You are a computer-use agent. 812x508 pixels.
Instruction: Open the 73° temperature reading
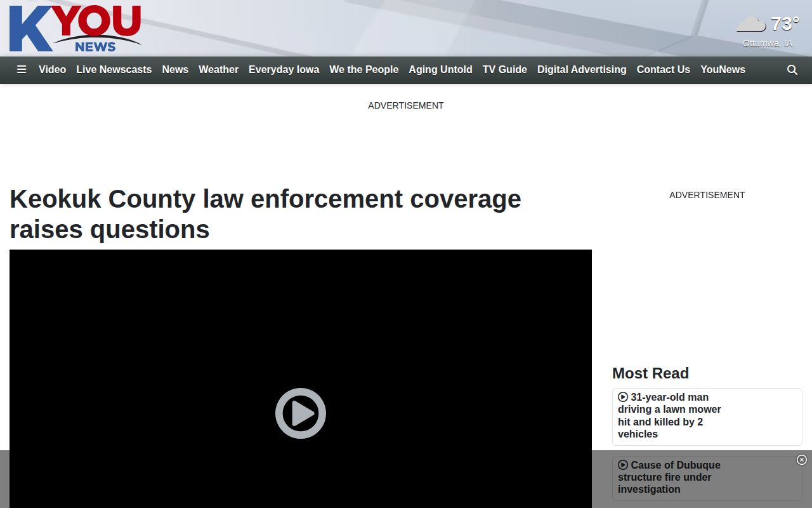coord(785,24)
